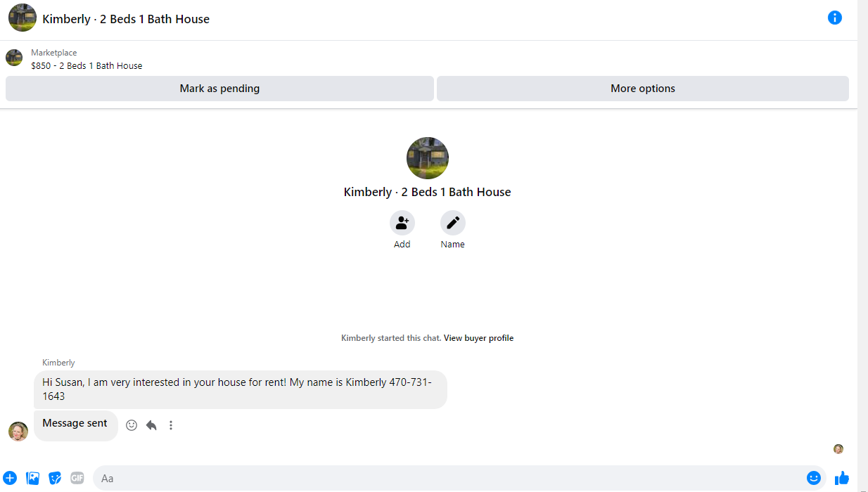The image size is (868, 492).
Task: Open the GIF picker
Action: pyautogui.click(x=77, y=478)
